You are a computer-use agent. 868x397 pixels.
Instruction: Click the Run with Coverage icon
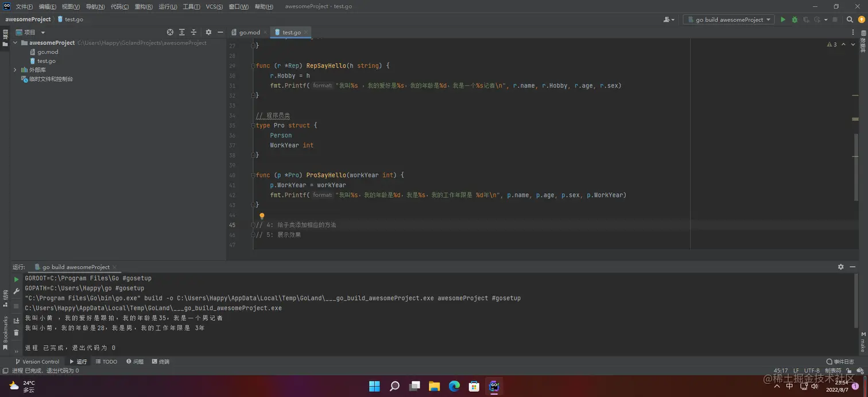coord(806,20)
